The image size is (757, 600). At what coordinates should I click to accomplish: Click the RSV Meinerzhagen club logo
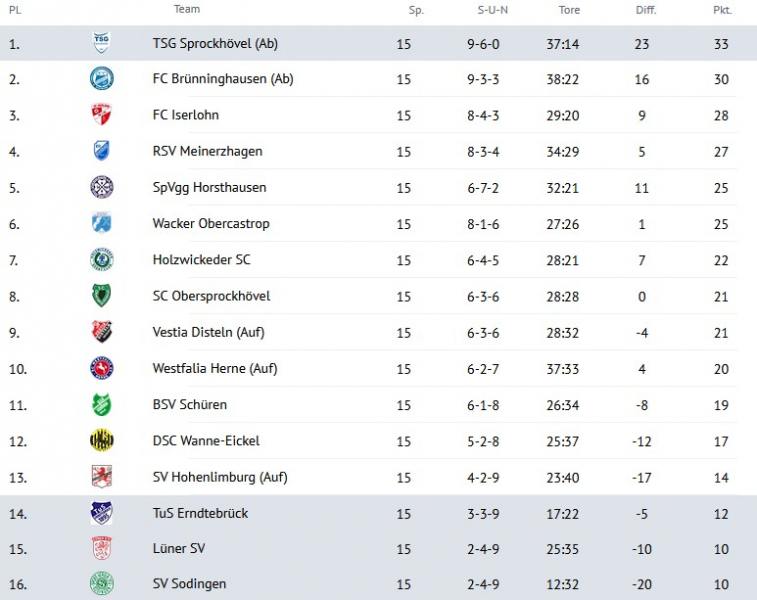click(101, 151)
